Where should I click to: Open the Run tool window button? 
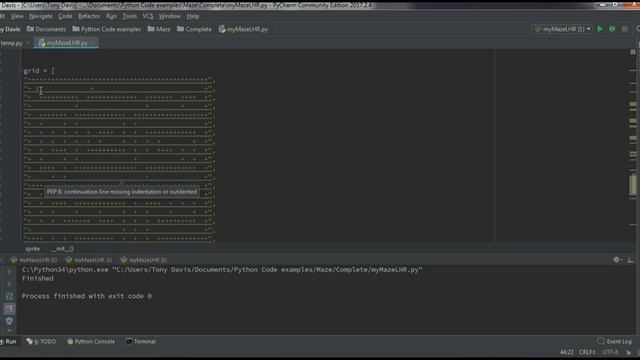tap(9, 342)
